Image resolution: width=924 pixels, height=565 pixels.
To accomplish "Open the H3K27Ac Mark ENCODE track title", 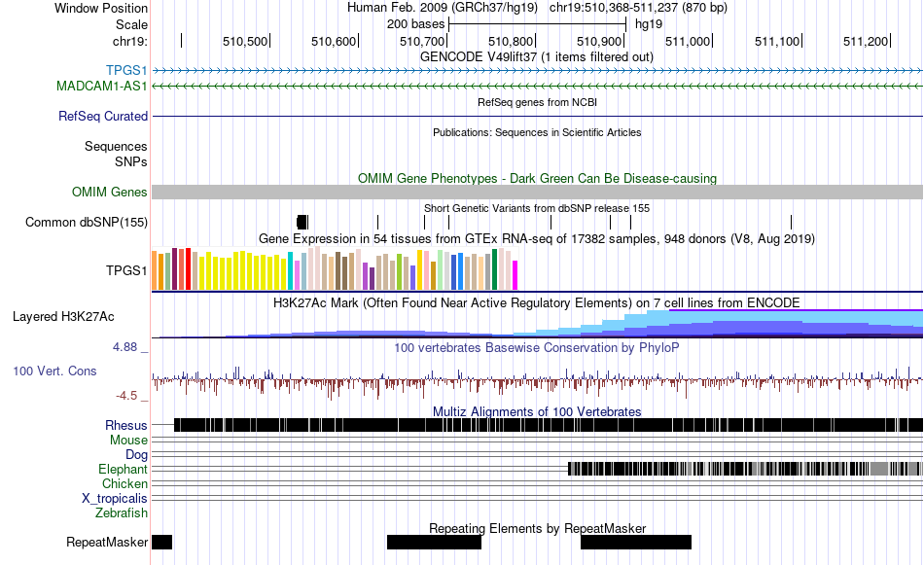I will pos(537,302).
